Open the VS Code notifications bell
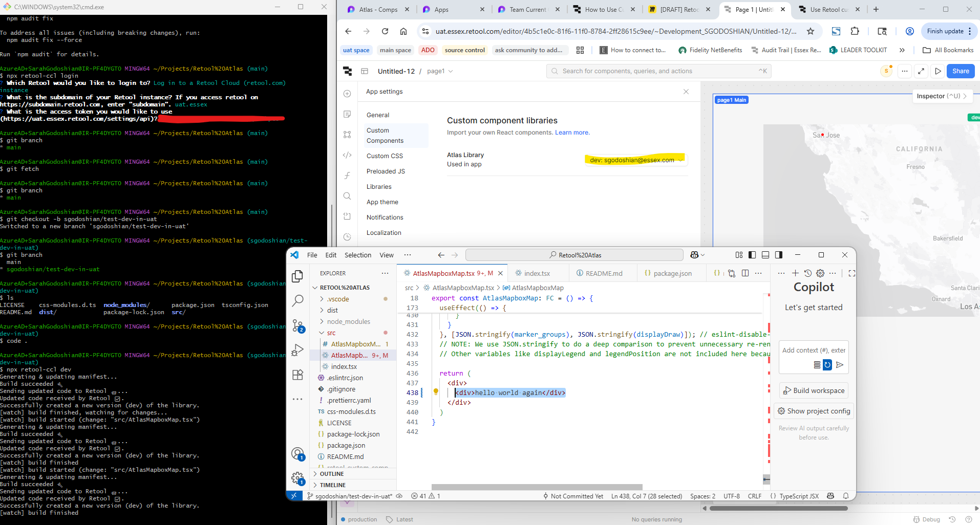 (x=846, y=496)
